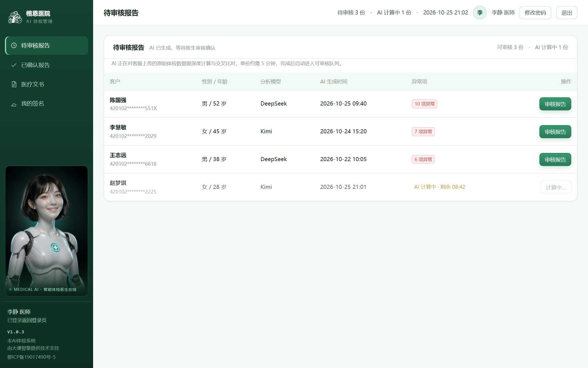Click the 鄂ICP备19017490号-5 footer text
Viewport: 588px width, 368px height.
click(31, 357)
